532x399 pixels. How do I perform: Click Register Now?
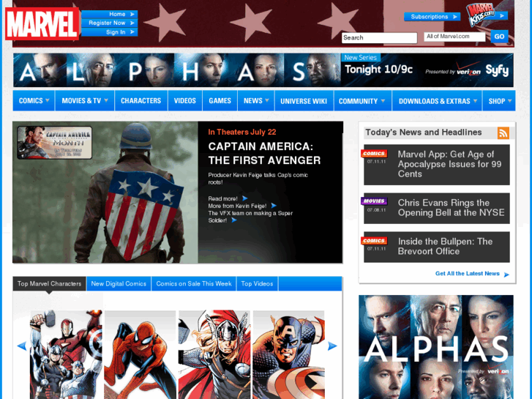coord(109,23)
